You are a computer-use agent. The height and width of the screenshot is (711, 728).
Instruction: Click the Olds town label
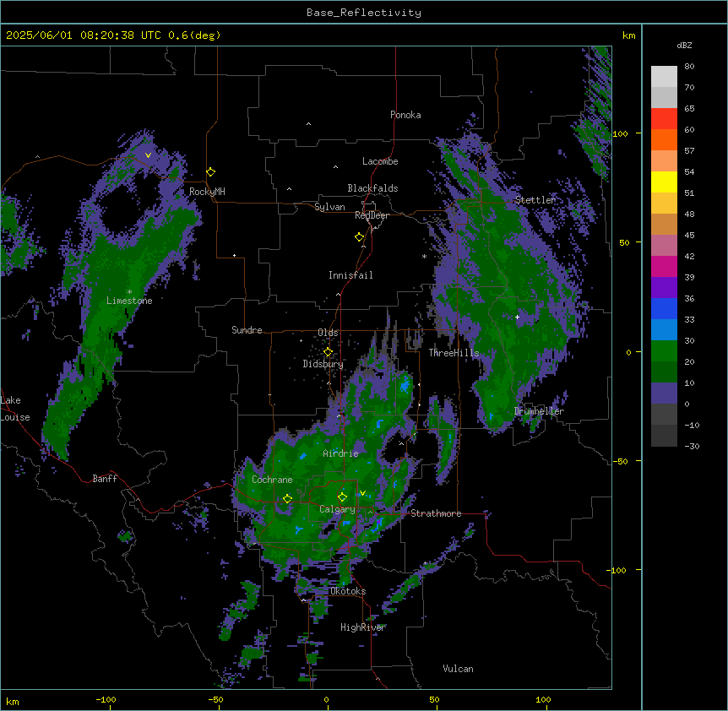(x=328, y=333)
